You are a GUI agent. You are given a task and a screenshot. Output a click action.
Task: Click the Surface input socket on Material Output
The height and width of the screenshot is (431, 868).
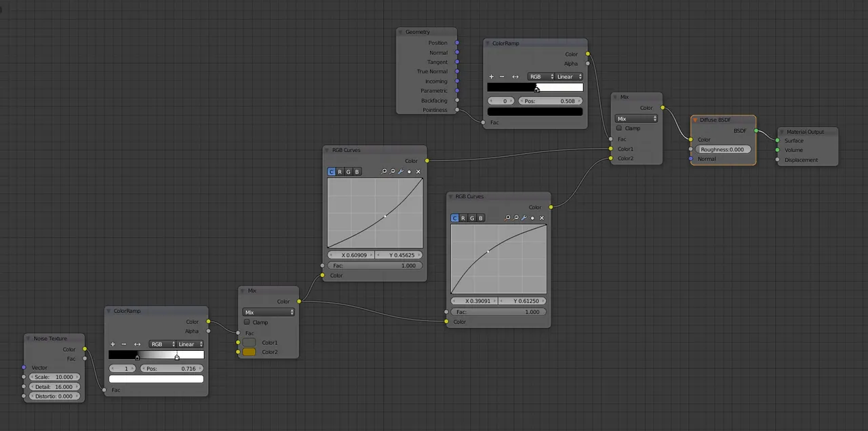(777, 140)
